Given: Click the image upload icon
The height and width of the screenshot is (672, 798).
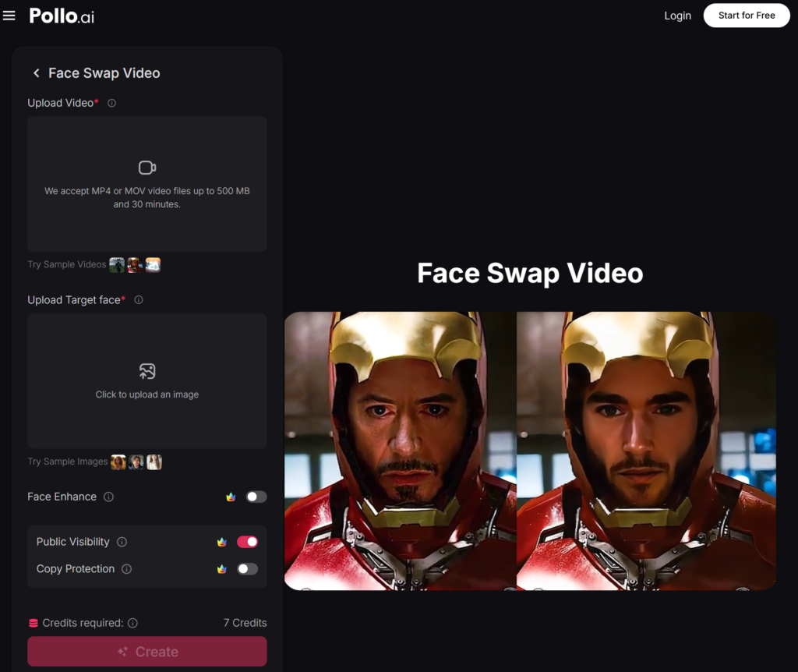Looking at the screenshot, I should (147, 371).
